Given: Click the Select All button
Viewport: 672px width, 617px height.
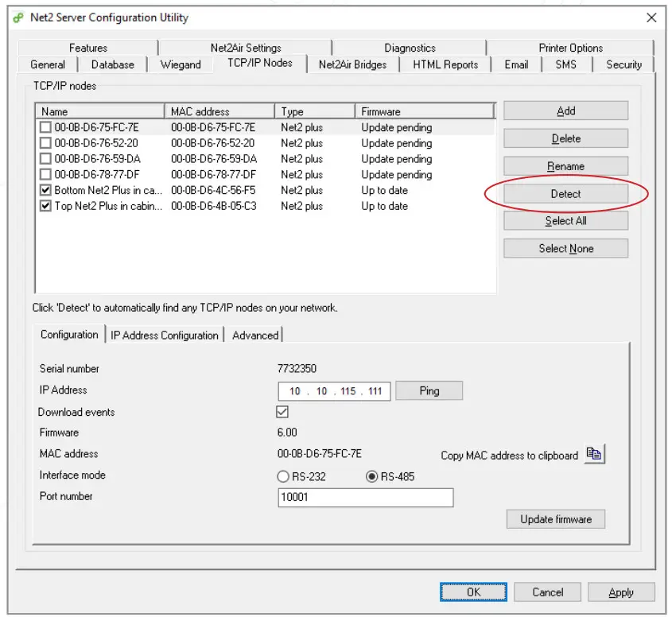Looking at the screenshot, I should click(x=565, y=221).
